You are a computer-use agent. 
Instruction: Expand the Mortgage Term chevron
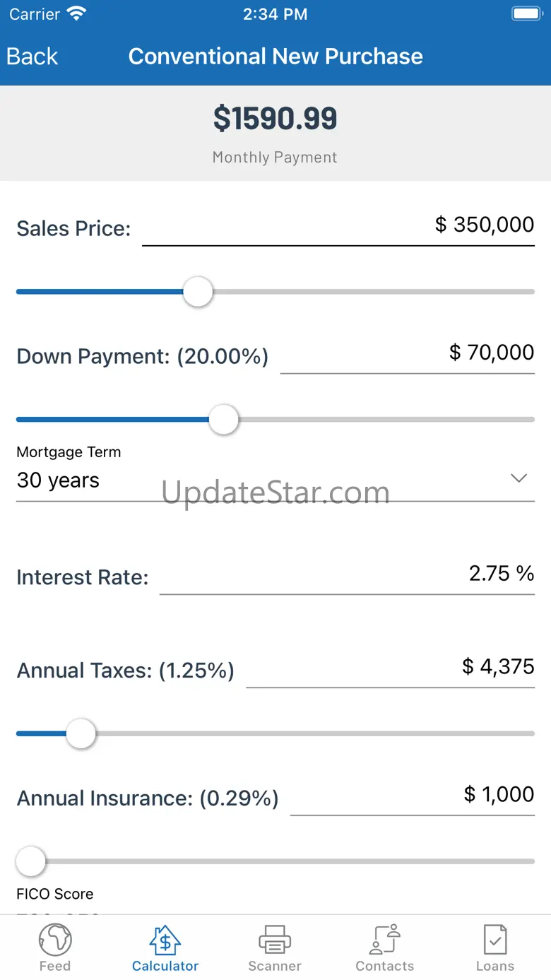[x=519, y=478]
